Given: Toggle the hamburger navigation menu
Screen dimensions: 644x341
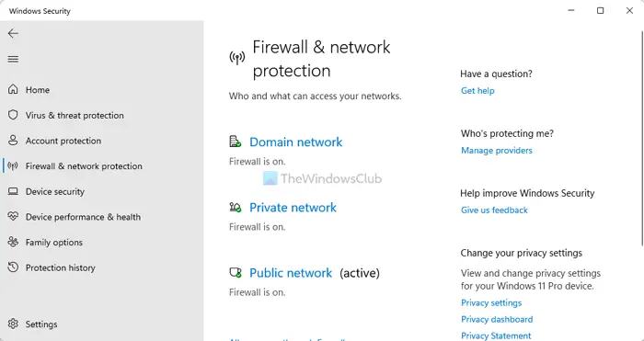Looking at the screenshot, I should (x=13, y=59).
